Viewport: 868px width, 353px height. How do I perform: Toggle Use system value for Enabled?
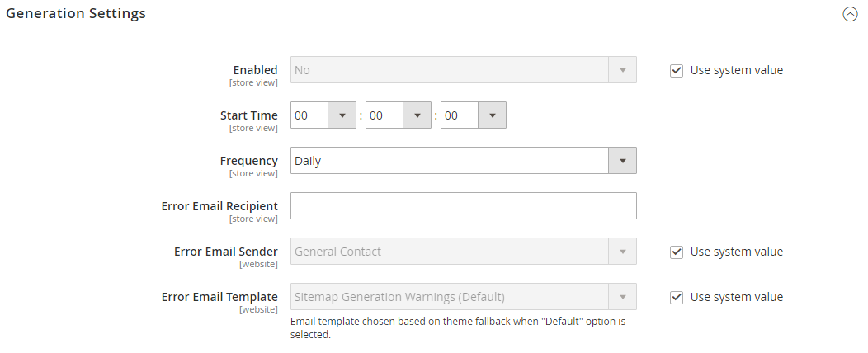pyautogui.click(x=677, y=70)
